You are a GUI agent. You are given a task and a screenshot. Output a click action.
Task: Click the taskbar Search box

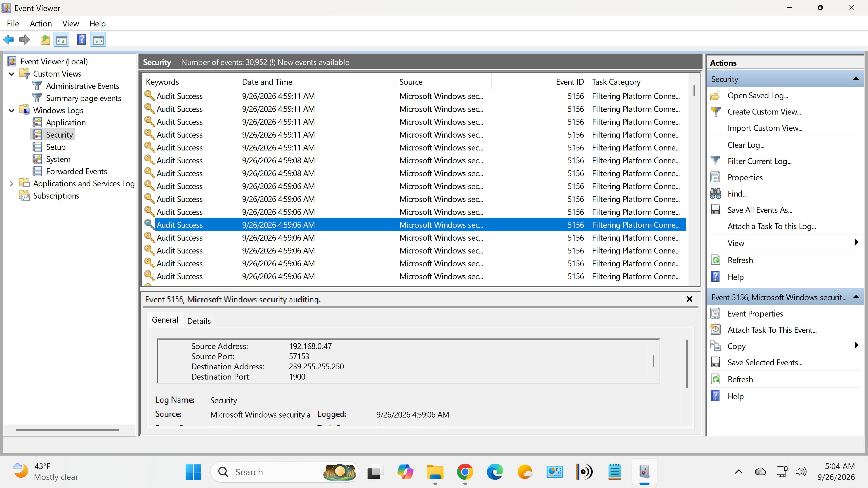coord(285,472)
